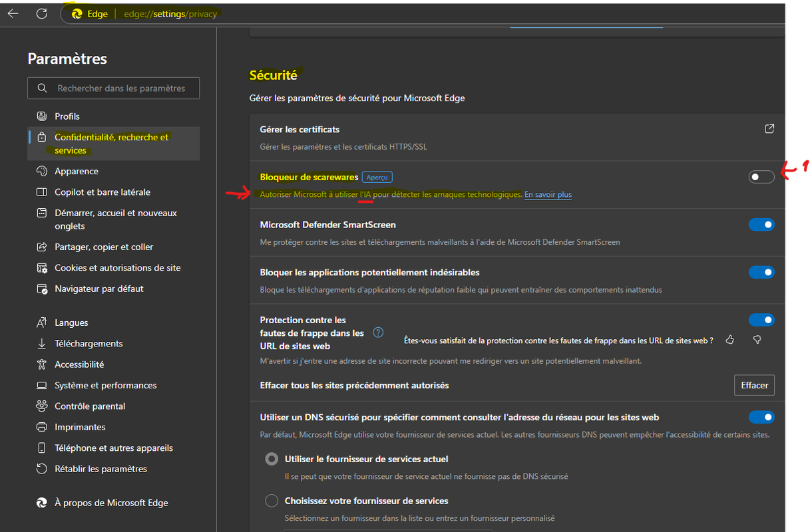Viewport: 810px width, 532px height.
Task: Click 'Effacer tous les sites précédemment autorisés' text
Action: 354,385
